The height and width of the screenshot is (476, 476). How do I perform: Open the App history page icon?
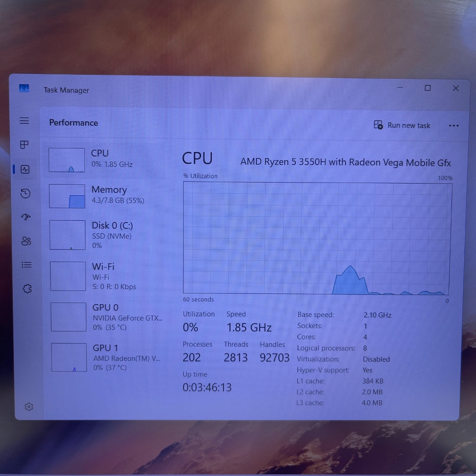click(25, 193)
